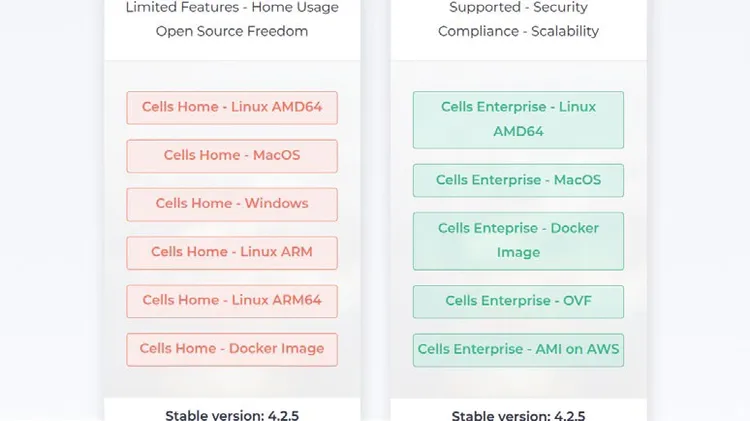Select Cells Home - MacOS download

232,156
